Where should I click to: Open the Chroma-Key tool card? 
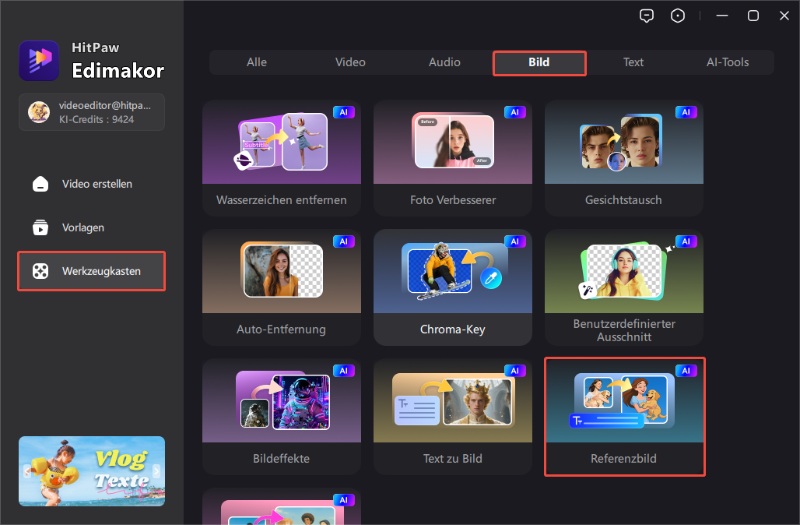pos(452,286)
